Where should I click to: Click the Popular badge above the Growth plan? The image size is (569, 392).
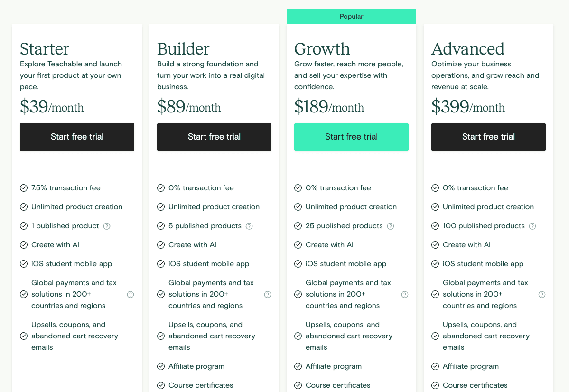tap(351, 16)
